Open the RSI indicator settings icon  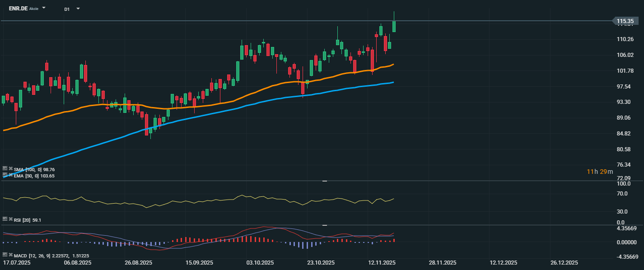tap(5, 219)
